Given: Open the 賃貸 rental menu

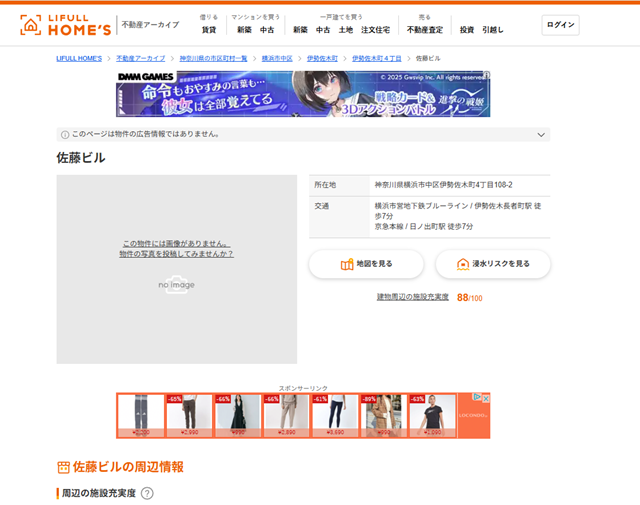Looking at the screenshot, I should coord(208,30).
